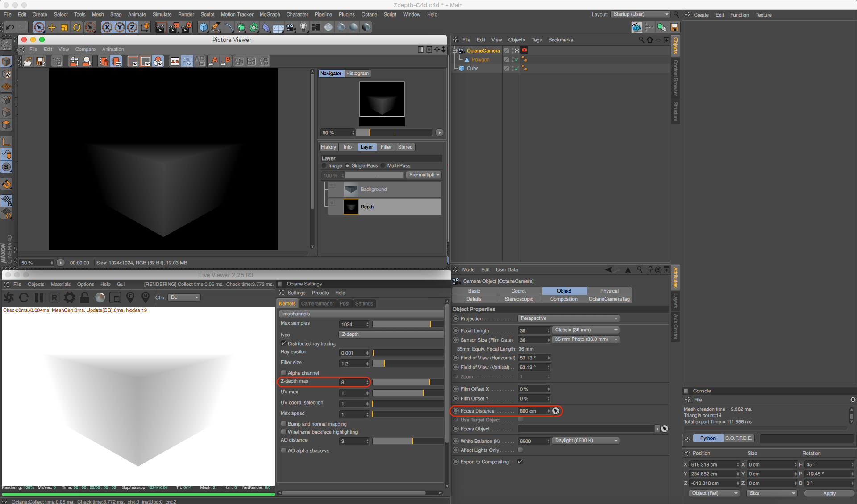Uncheck Distributed ray tracing

(283, 343)
